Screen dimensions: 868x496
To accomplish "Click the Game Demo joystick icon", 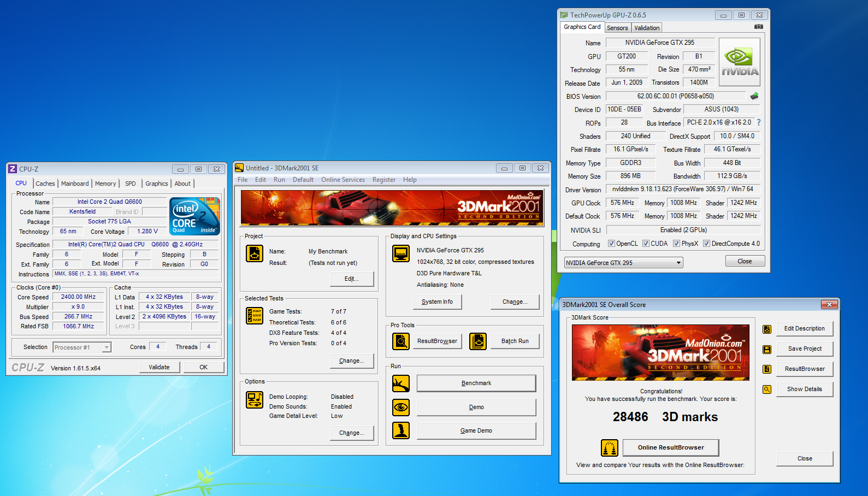I will pos(401,430).
